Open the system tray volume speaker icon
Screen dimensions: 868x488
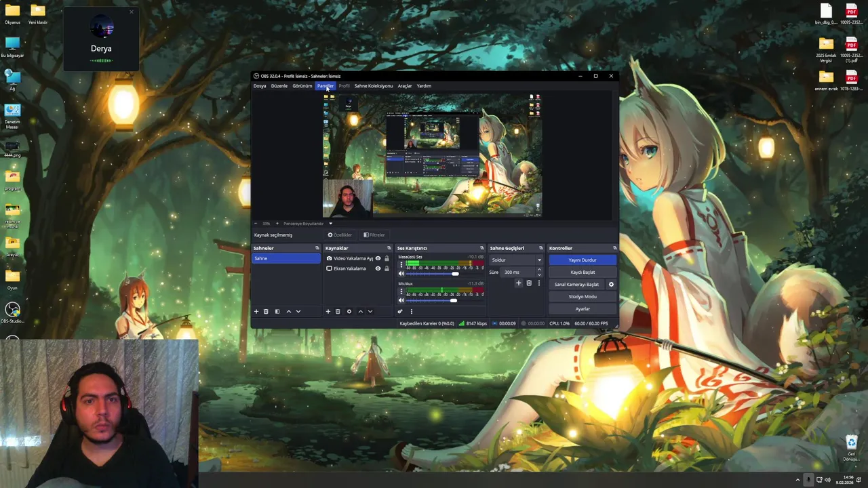pos(827,480)
